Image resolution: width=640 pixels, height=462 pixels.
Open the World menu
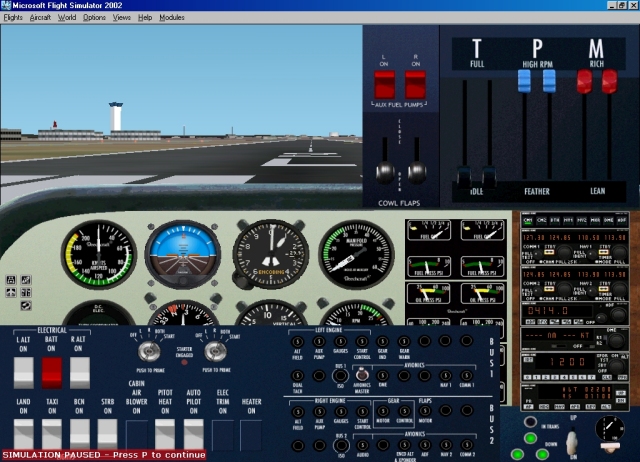point(67,18)
